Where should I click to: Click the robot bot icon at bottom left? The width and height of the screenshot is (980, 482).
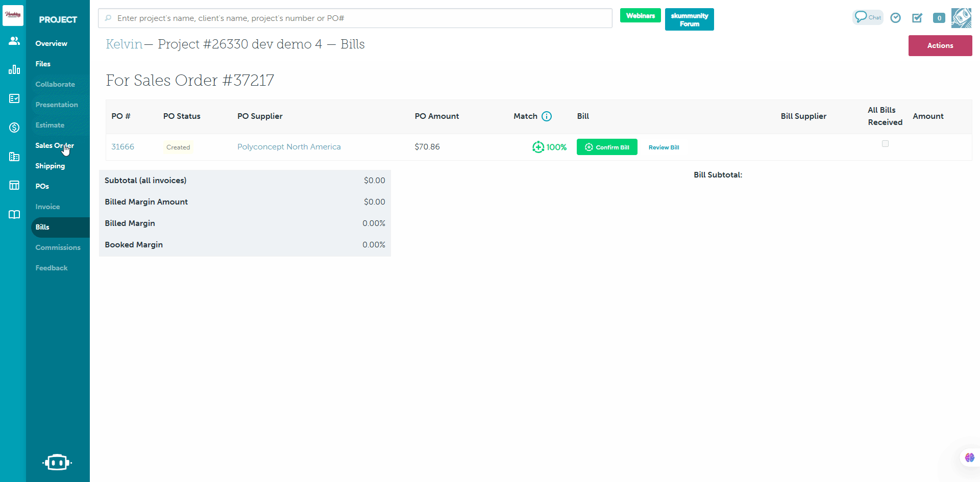57,462
